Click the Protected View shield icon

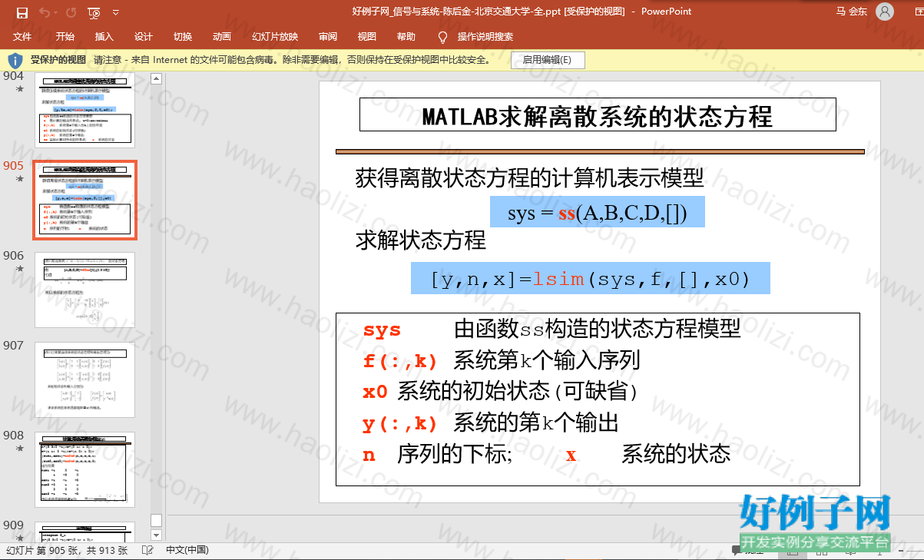tap(15, 60)
